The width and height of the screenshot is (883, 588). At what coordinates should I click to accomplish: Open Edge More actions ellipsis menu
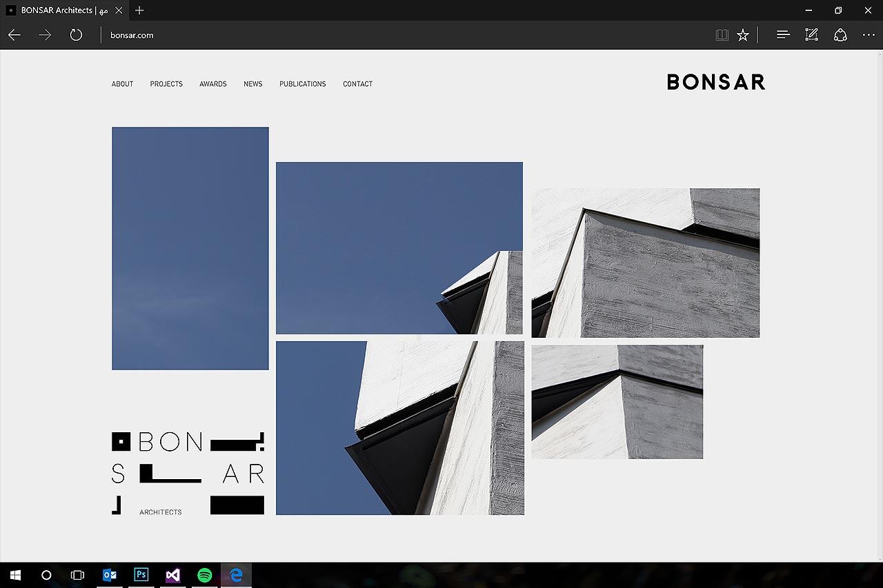coord(869,34)
